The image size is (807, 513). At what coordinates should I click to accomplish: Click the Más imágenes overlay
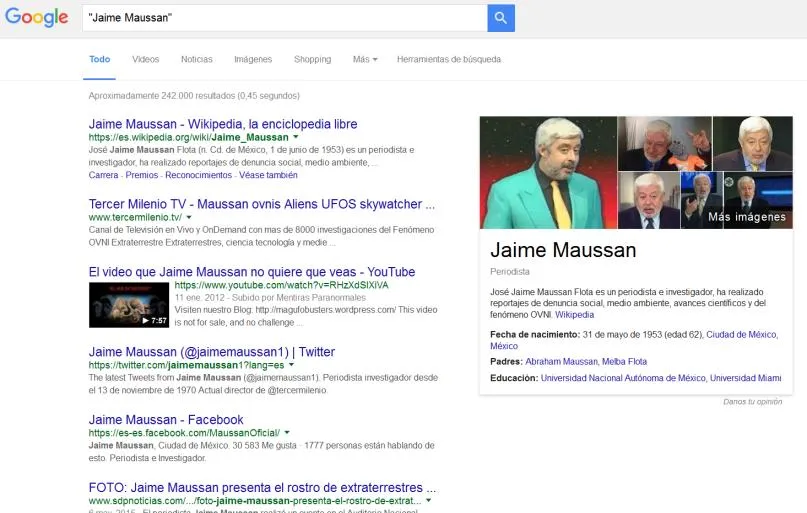747,217
